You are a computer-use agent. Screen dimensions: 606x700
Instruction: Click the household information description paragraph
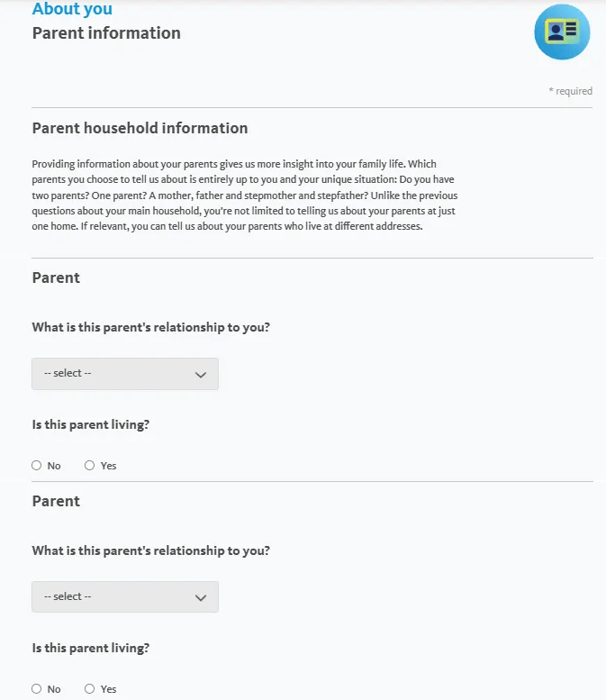click(245, 195)
